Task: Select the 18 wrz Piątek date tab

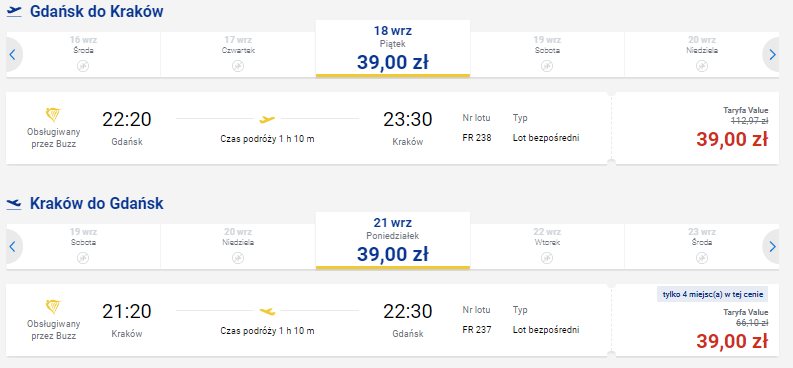Action: [x=393, y=49]
